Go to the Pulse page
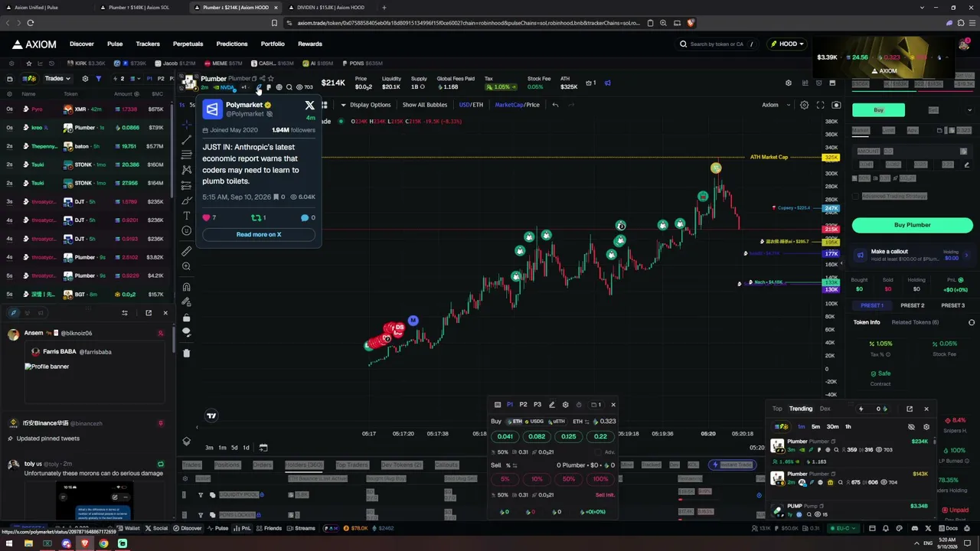 115,44
